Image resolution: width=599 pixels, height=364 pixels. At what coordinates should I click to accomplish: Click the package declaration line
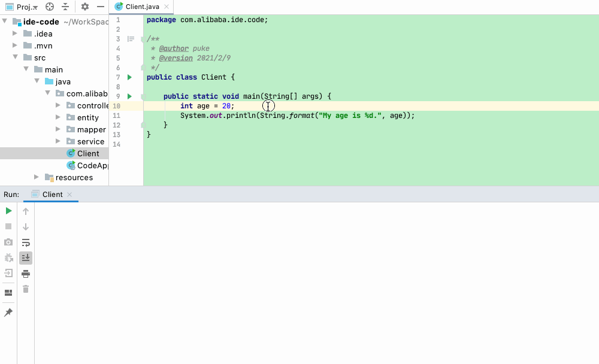coord(207,20)
